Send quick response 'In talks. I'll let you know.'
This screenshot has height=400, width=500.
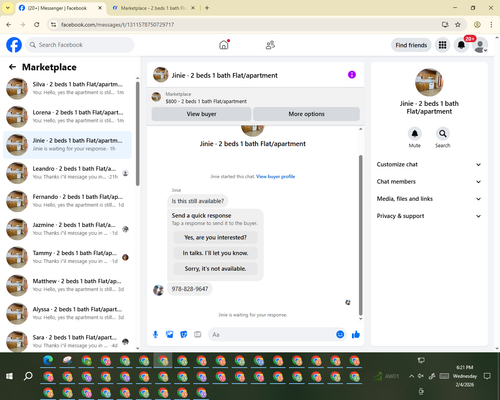tap(215, 253)
